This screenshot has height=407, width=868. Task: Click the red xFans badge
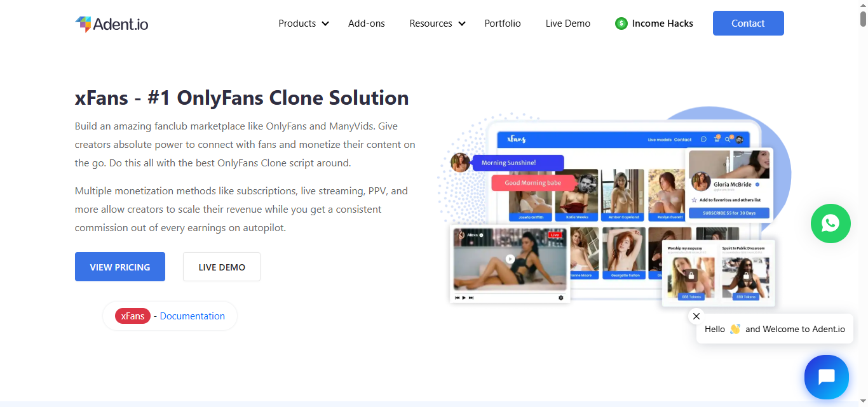pos(133,316)
